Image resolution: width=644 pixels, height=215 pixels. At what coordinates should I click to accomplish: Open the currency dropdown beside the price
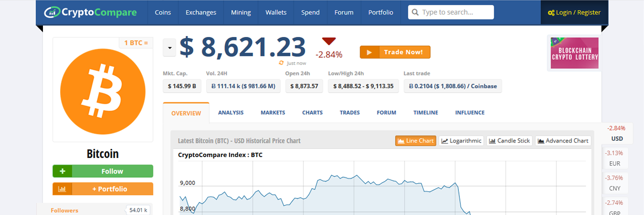click(x=169, y=48)
